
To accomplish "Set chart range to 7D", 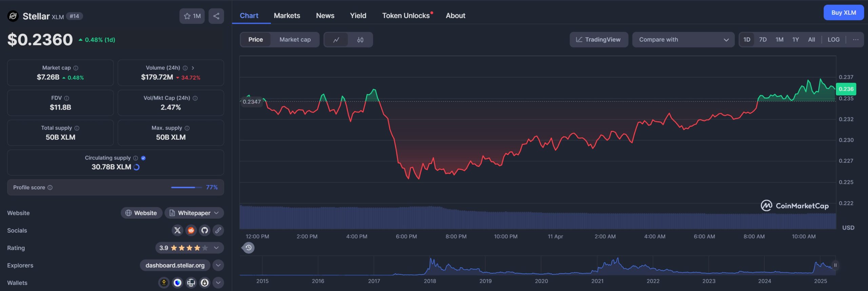I will (763, 40).
